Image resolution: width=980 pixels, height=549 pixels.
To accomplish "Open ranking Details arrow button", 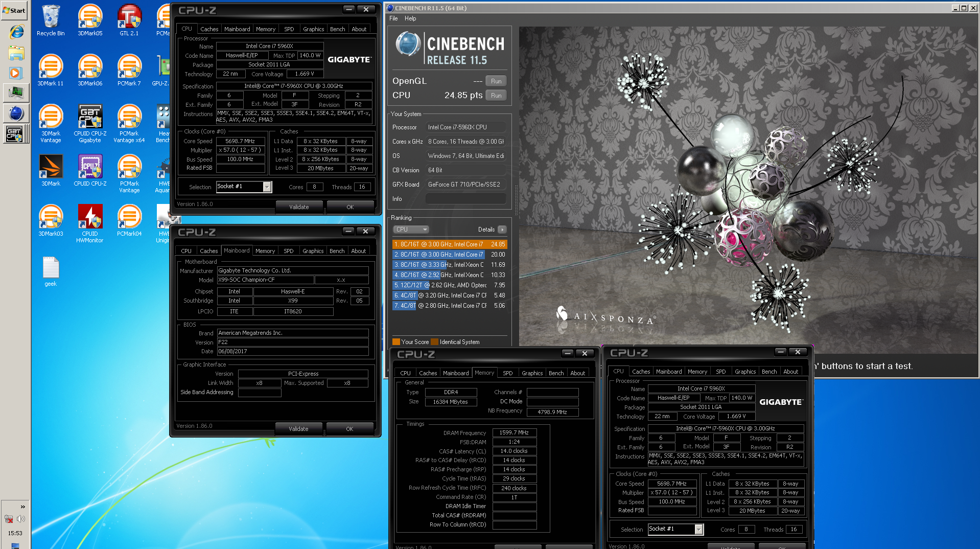I will tap(502, 230).
